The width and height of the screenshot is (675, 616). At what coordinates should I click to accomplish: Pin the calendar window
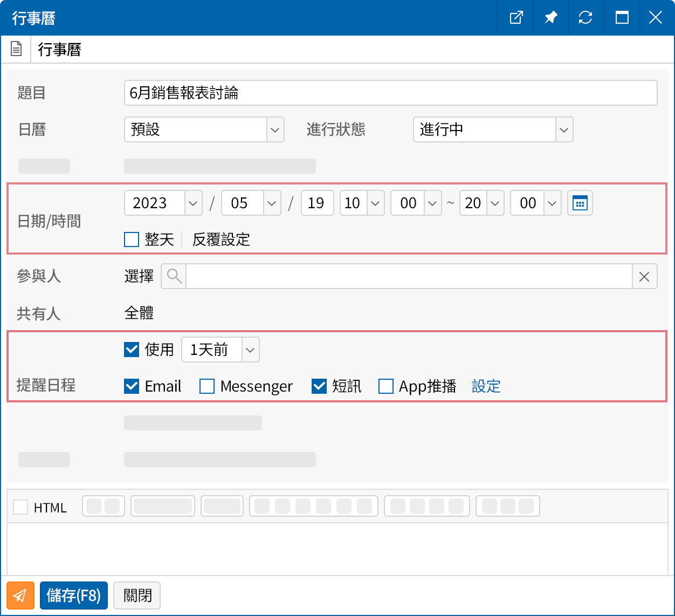click(550, 18)
